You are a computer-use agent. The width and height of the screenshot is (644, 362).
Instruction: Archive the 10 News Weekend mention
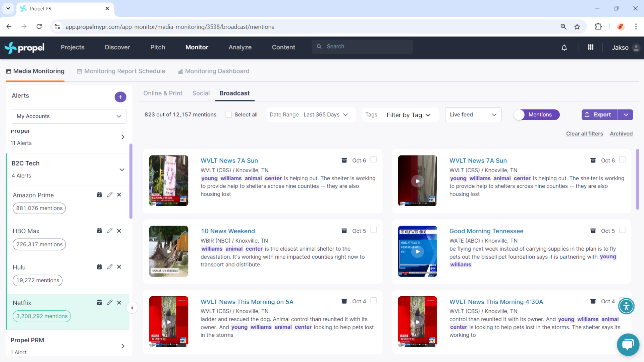(344, 231)
